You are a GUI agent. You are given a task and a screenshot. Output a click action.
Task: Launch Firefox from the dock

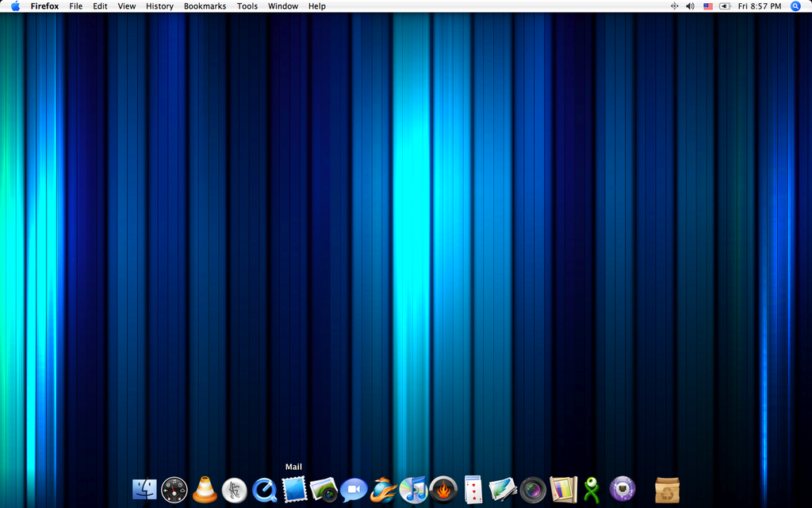[383, 490]
